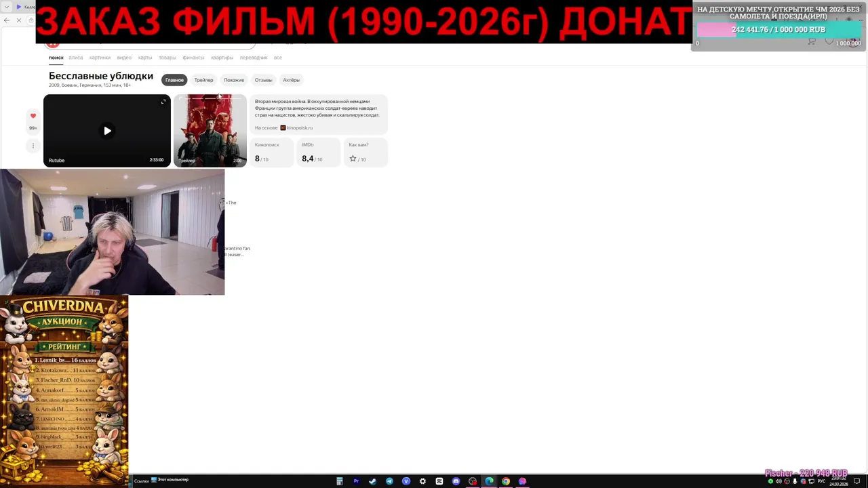Open the Calculator taskbar icon
868x488 pixels.
click(x=339, y=481)
